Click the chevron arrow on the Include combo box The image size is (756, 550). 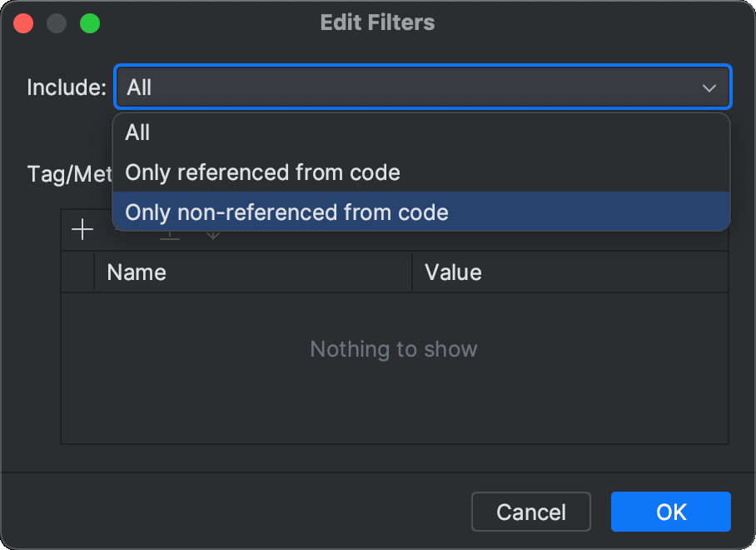point(709,87)
